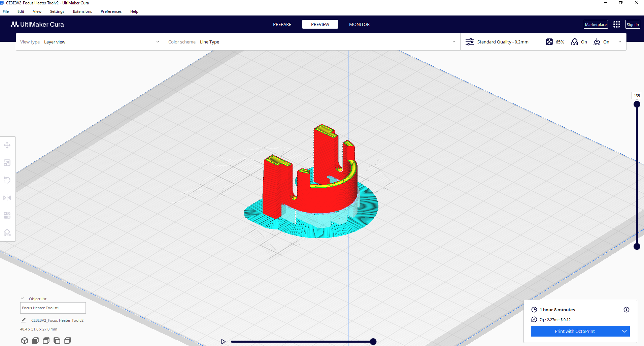Select the Scale tool in left toolbar
Image resolution: width=644 pixels, height=346 pixels.
(x=7, y=163)
